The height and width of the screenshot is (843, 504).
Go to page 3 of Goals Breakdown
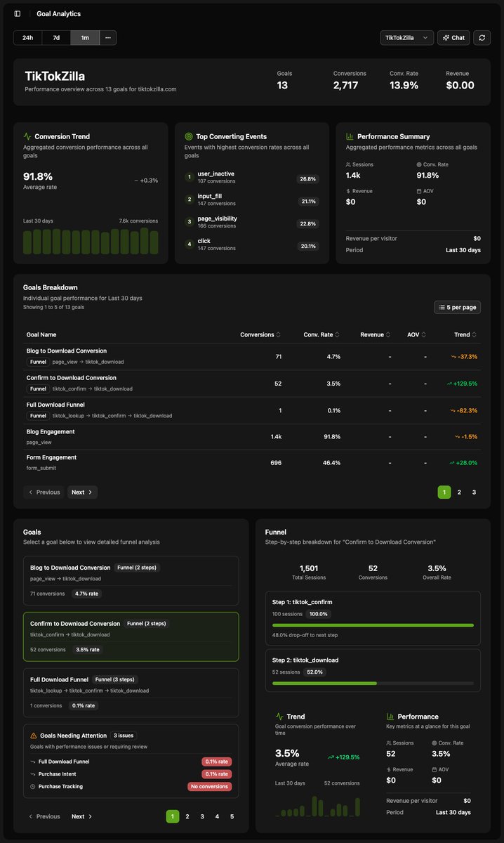pos(474,492)
